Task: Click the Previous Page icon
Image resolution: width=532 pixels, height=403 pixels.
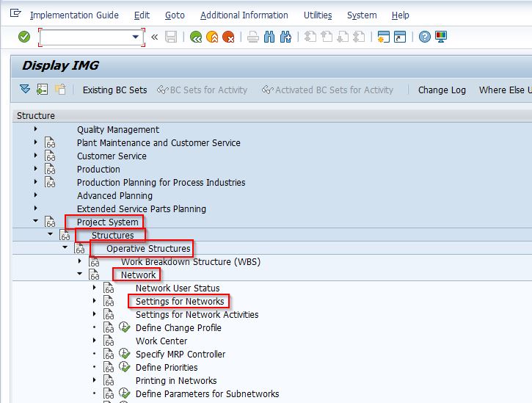Action: coord(327,37)
